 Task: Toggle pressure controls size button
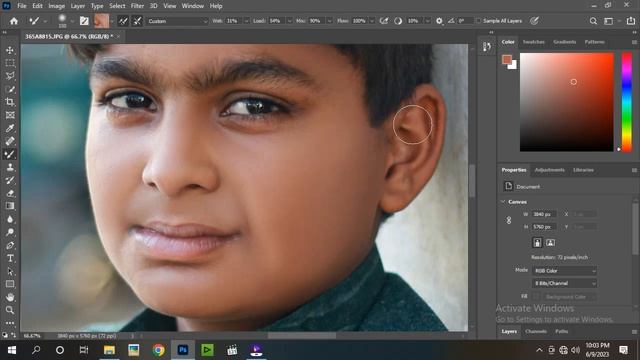[x=534, y=21]
